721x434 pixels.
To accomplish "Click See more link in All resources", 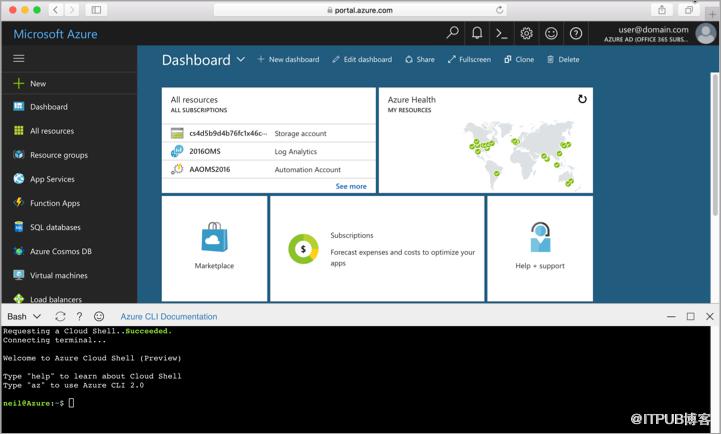I will pyautogui.click(x=351, y=186).
